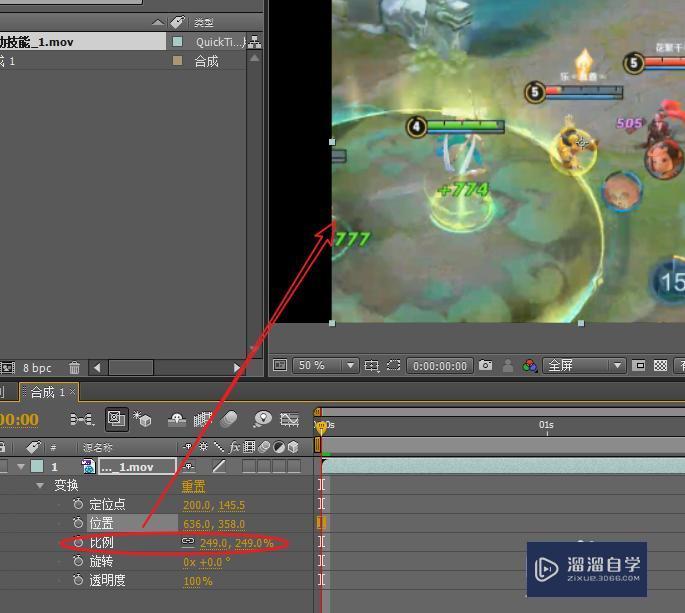Open the Brainstorm lightbulb tool
Image resolution: width=685 pixels, height=613 pixels.
262,419
